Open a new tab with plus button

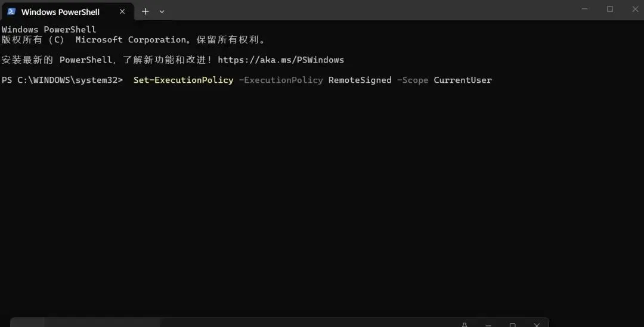[x=145, y=12]
